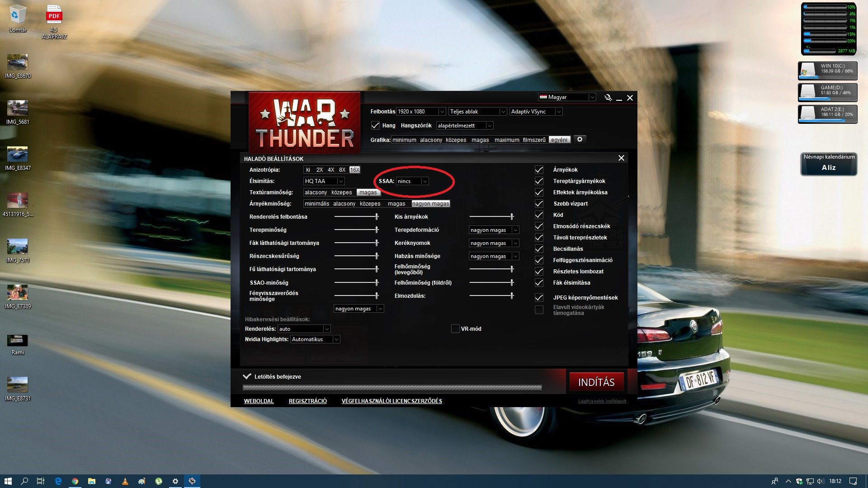Uncheck JPEG képernyőmentések option

(539, 298)
